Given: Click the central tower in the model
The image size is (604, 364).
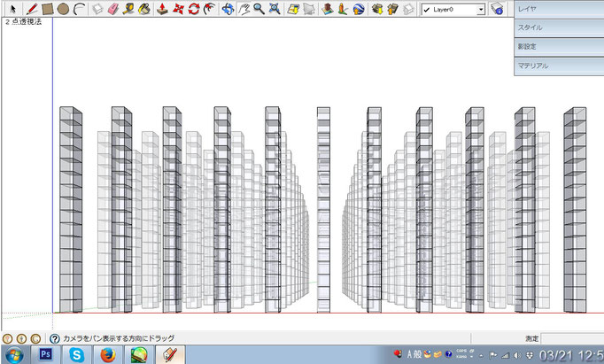Looking at the screenshot, I should [323, 210].
